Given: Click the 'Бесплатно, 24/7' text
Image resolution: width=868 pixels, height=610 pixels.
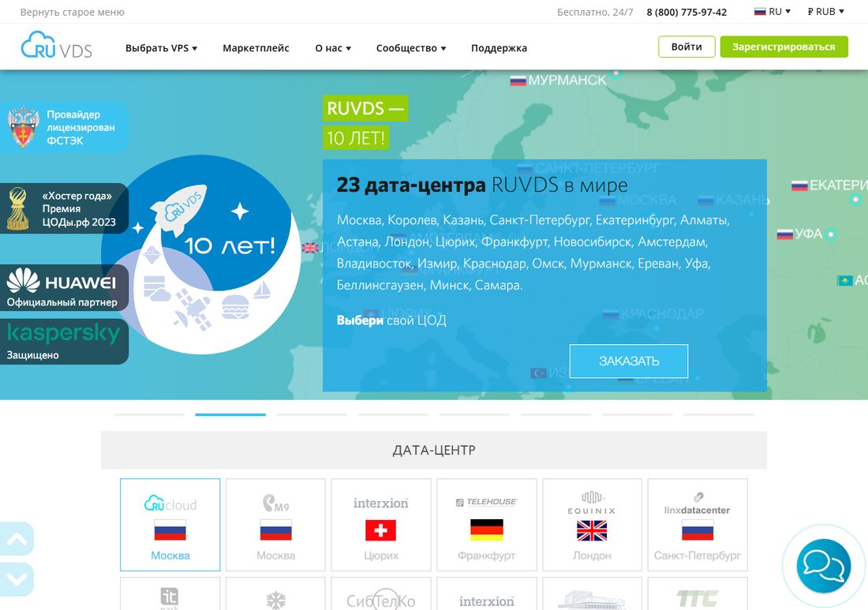Looking at the screenshot, I should click(x=595, y=12).
